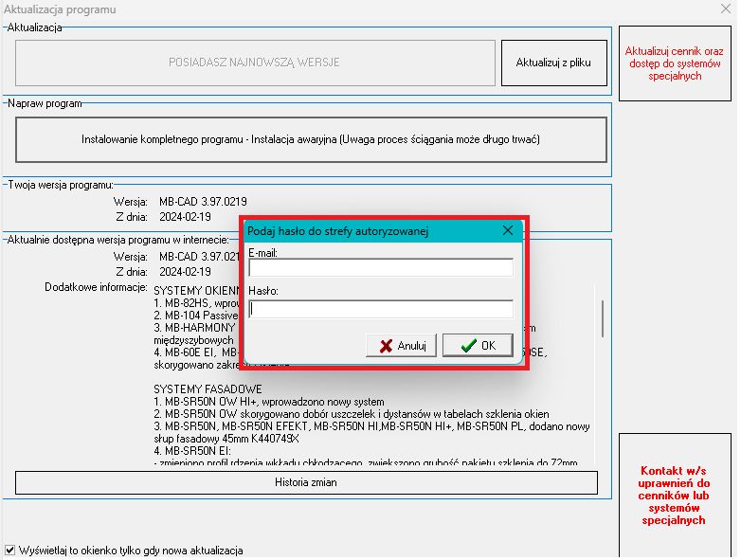Click the 'SYSTEMY FASADOWE' heading in the notes
This screenshot has height=560, width=741.
(207, 388)
